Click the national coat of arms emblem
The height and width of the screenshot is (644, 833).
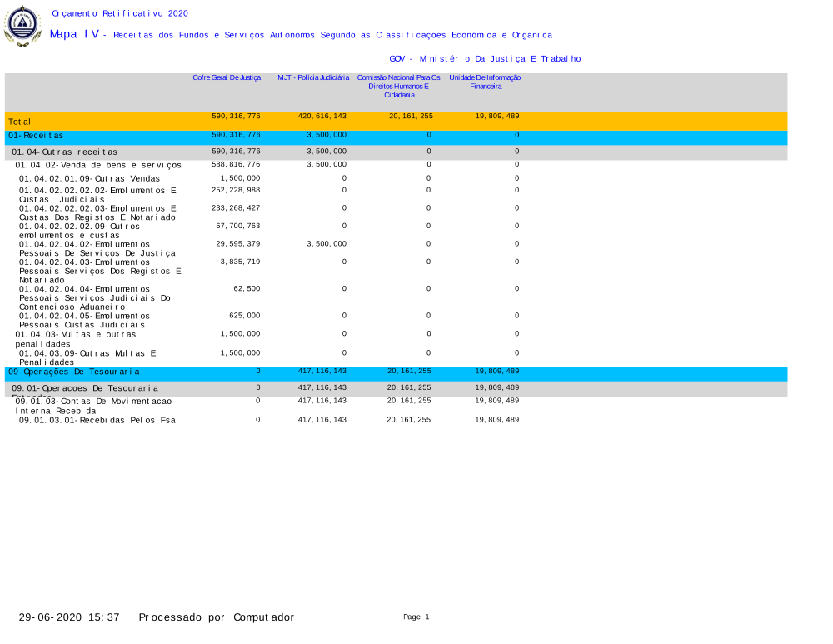coord(22,26)
